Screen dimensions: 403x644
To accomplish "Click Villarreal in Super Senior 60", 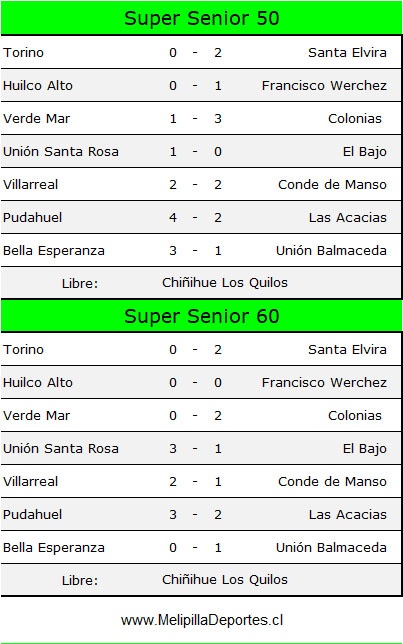I will click(x=30, y=481).
